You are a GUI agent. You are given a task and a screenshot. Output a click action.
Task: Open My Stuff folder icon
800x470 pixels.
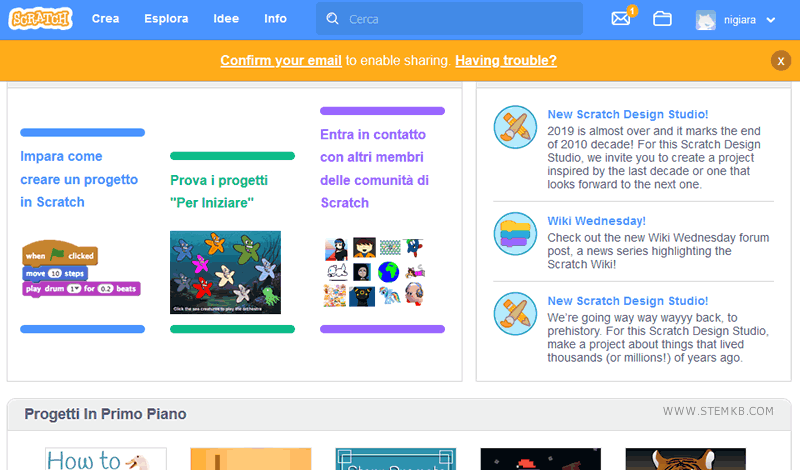662,19
